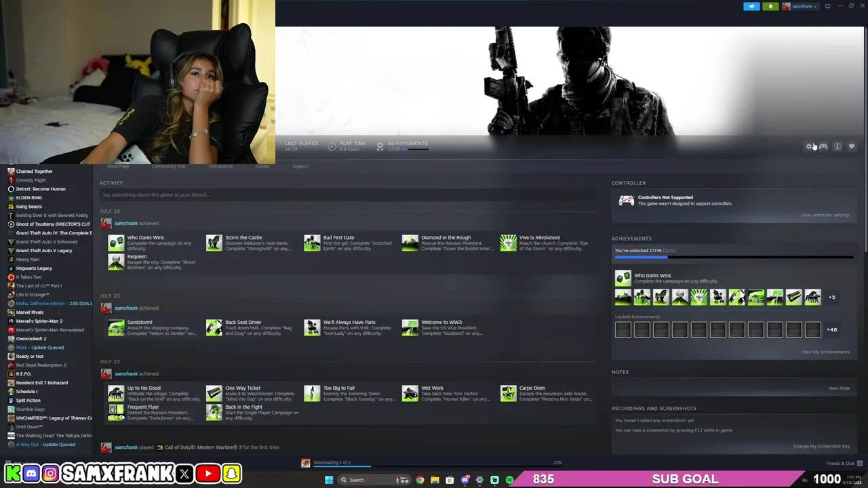Switch to the Discussions tab
The width and height of the screenshot is (868, 488).
pyautogui.click(x=220, y=166)
